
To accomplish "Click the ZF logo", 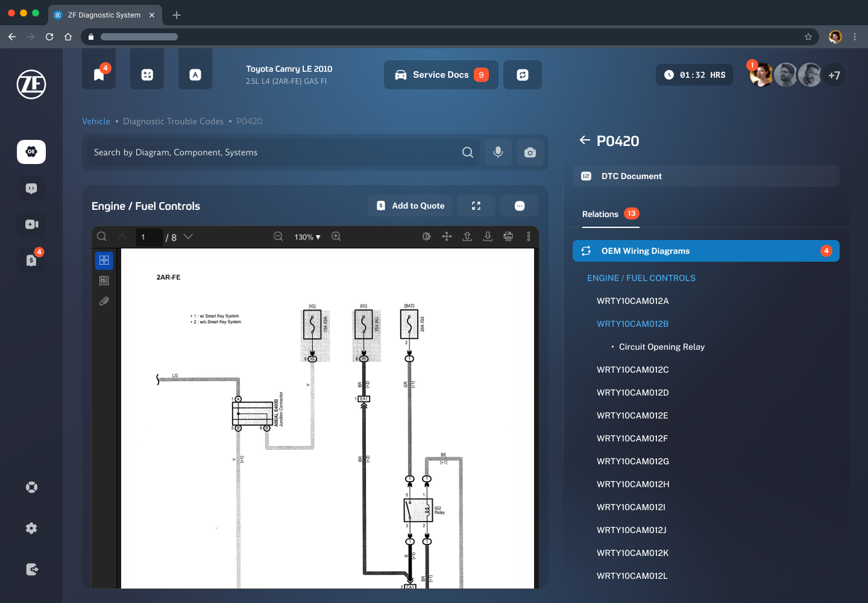I will (31, 84).
